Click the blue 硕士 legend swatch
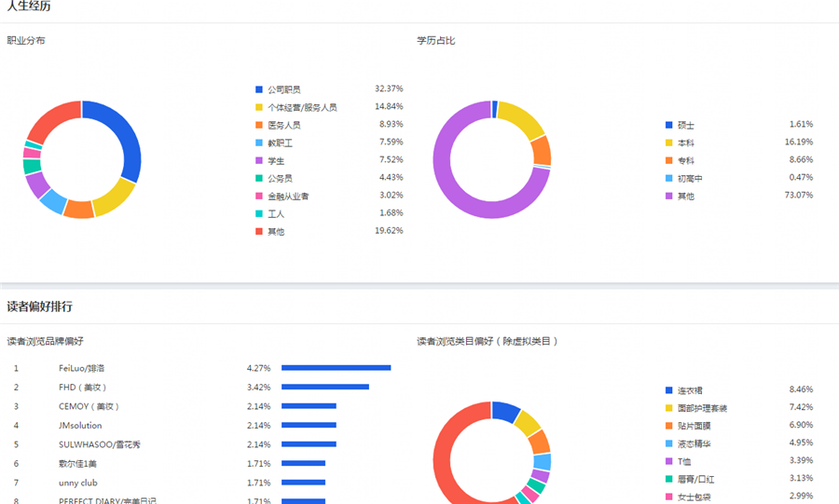The width and height of the screenshot is (839, 504). click(x=668, y=125)
